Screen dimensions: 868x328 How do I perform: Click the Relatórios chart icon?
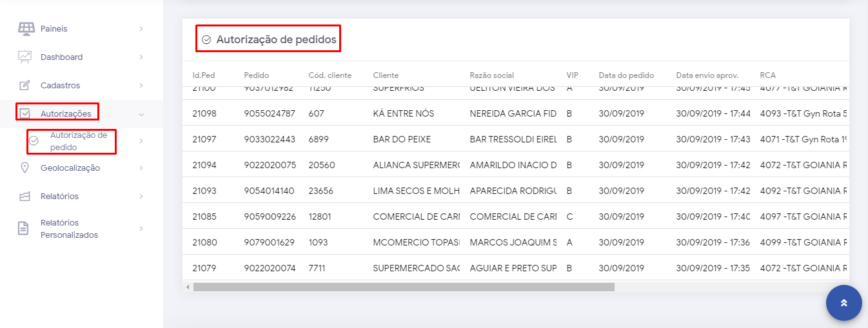click(x=25, y=197)
